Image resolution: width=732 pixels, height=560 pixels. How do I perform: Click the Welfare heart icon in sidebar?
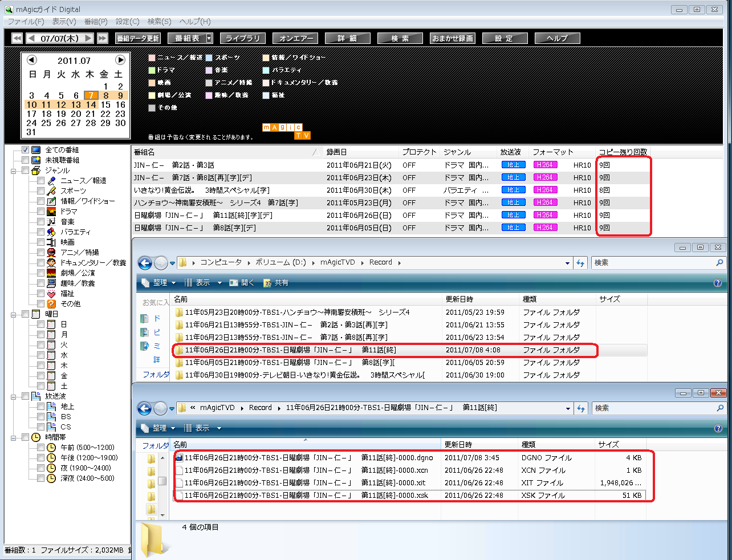pos(51,294)
